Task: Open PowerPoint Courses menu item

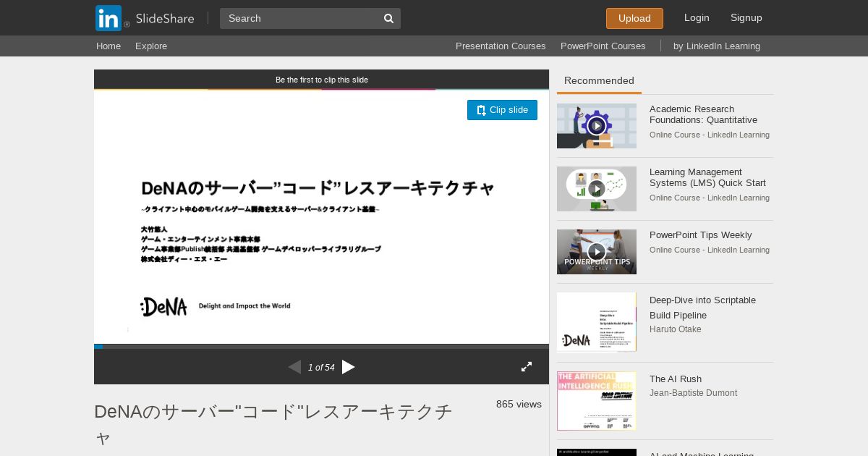Action: click(x=603, y=46)
